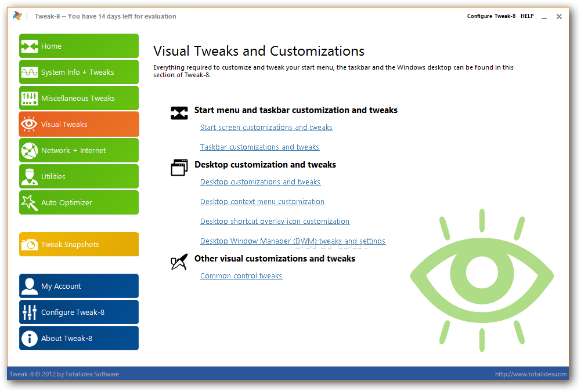Image resolution: width=581 pixels, height=392 pixels.
Task: Click the Other visual customizations pen icon
Action: coord(179,262)
